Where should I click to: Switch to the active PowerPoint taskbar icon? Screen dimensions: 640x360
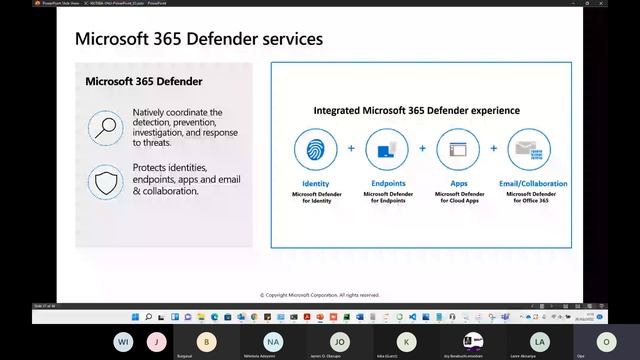pos(320,317)
